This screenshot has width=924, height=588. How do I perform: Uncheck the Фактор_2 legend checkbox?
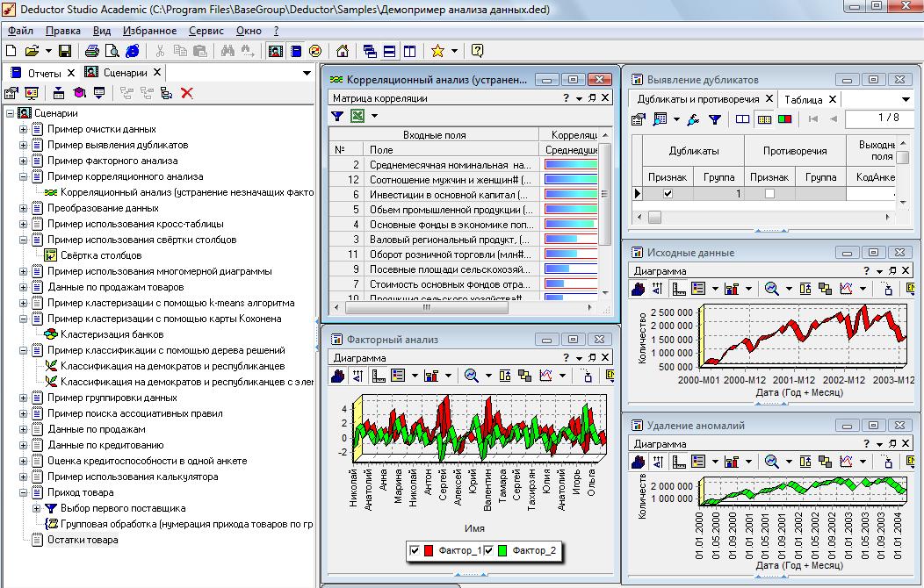point(488,551)
